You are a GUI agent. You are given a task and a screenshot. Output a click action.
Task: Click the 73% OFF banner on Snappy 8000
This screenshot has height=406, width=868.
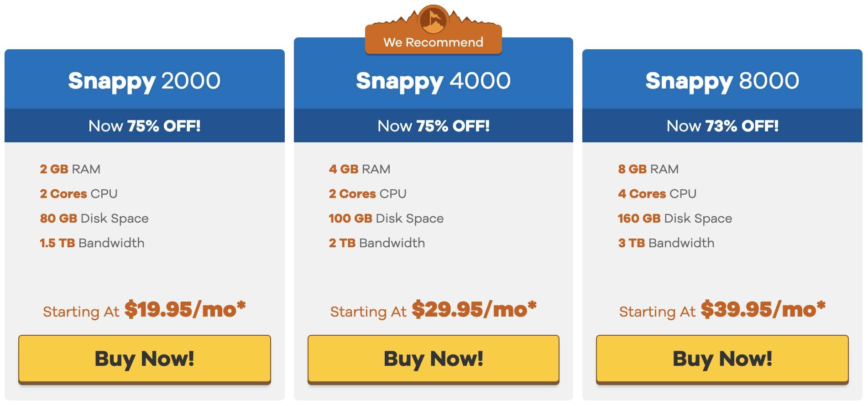coord(722,126)
